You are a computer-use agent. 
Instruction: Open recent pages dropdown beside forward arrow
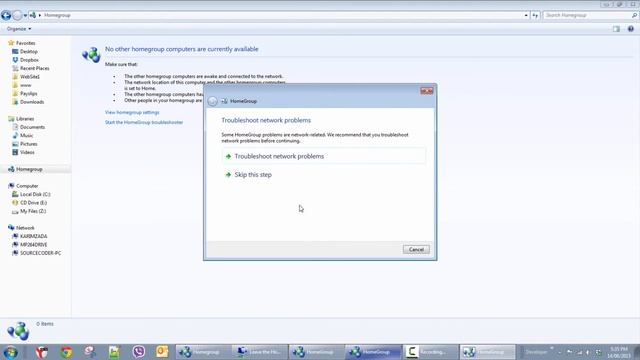25,16
